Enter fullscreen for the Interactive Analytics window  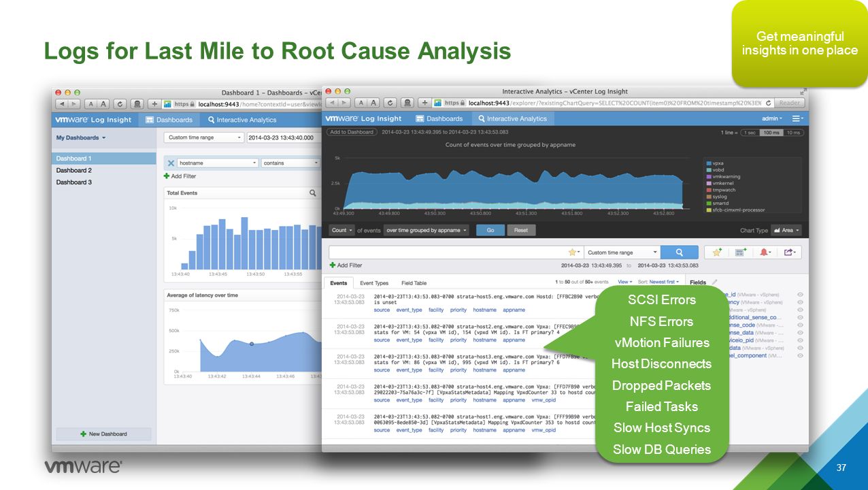pyautogui.click(x=803, y=91)
